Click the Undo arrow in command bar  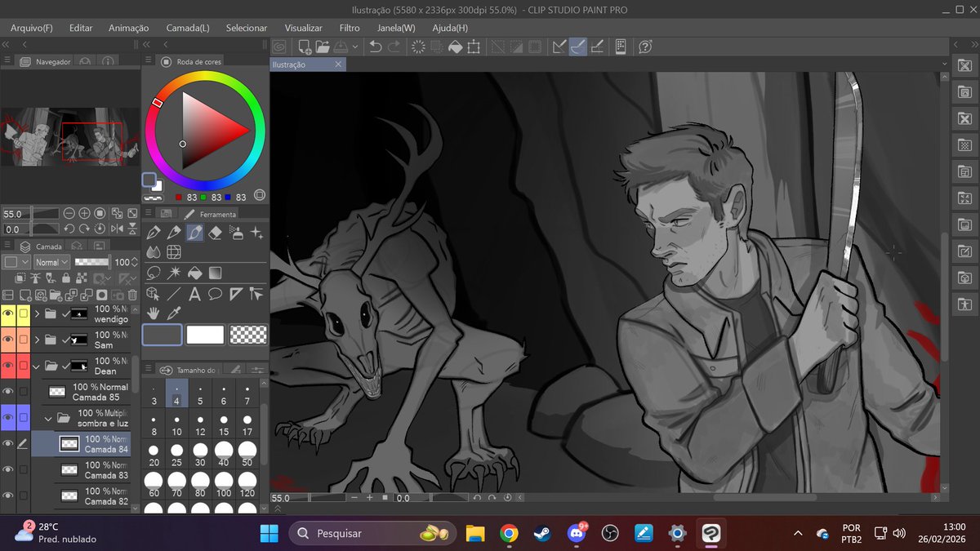[376, 47]
